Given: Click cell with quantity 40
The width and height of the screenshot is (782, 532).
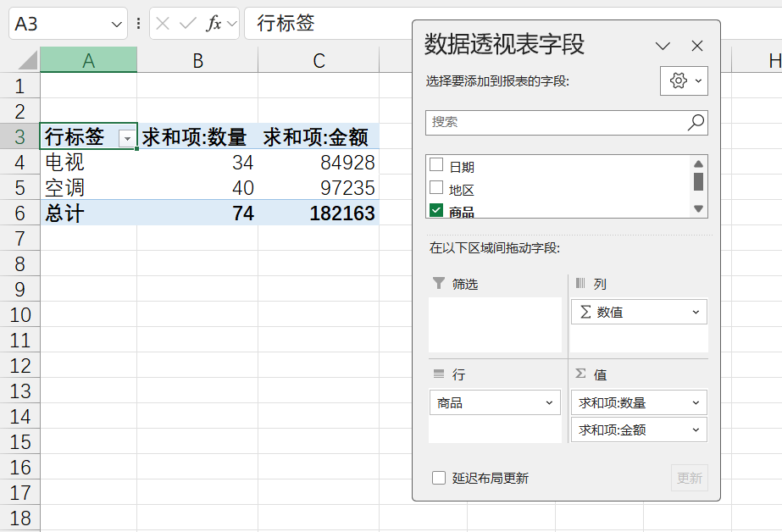Looking at the screenshot, I should coord(198,187).
